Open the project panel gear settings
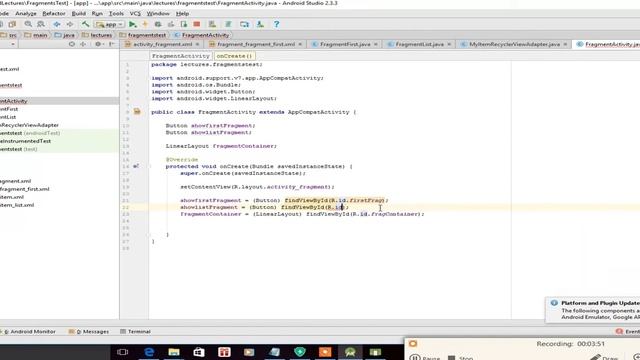640x360 pixels. click(x=98, y=44)
